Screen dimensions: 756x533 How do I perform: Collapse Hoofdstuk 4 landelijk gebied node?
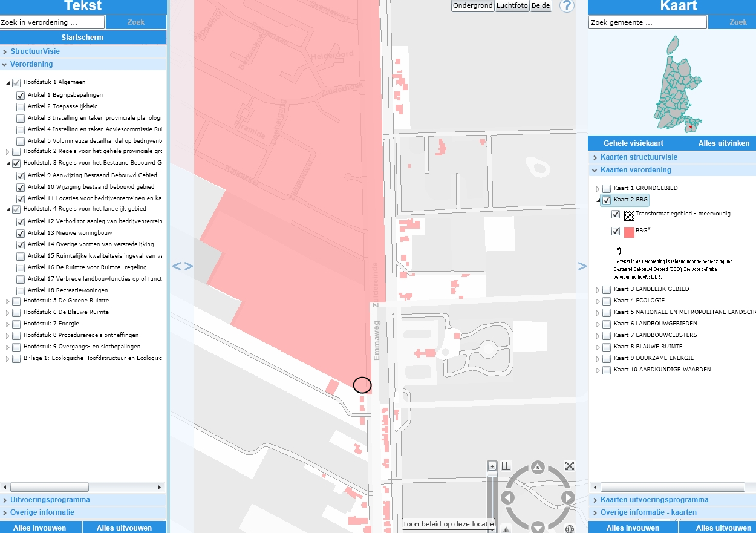(x=8, y=209)
